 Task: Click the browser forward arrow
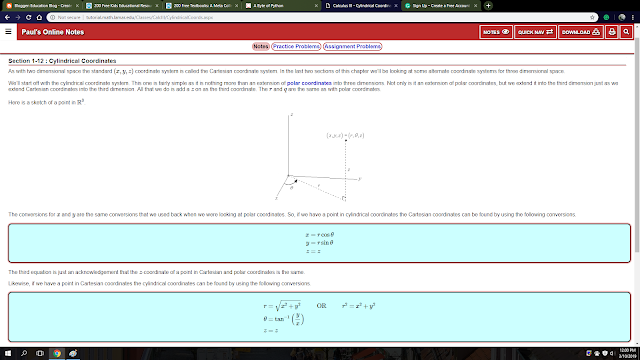18,18
